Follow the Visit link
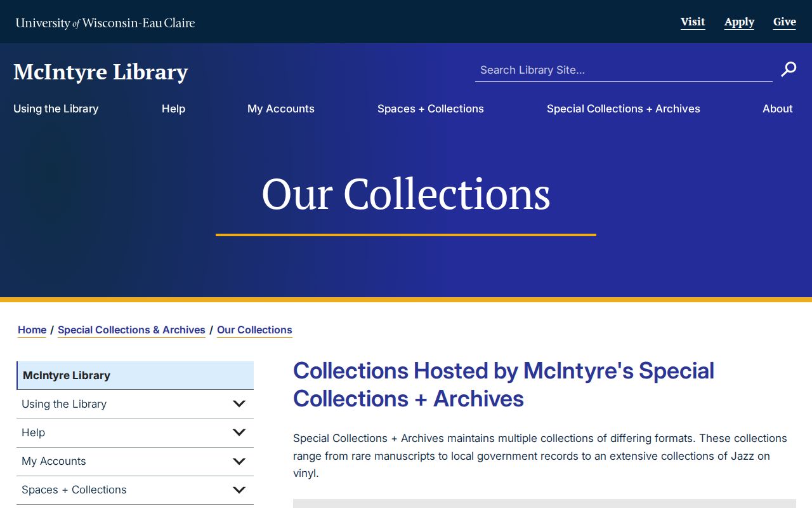The image size is (812, 508). 693,22
